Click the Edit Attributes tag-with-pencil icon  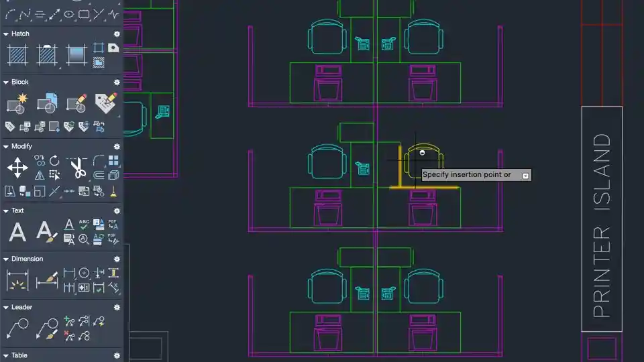[x=105, y=103]
